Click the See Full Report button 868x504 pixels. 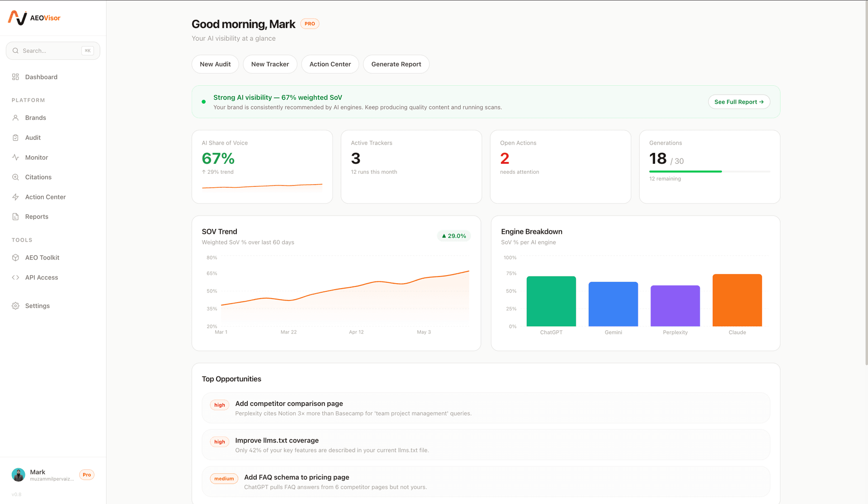[x=739, y=102]
